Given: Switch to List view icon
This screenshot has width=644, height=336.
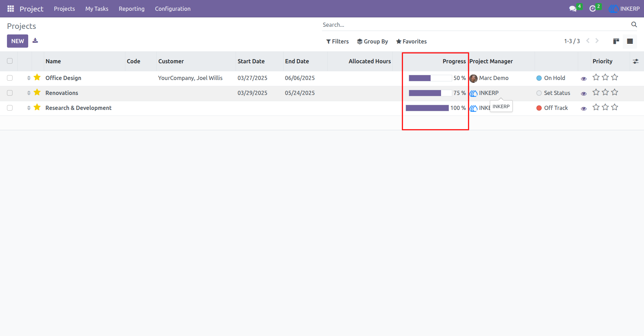Looking at the screenshot, I should point(630,41).
